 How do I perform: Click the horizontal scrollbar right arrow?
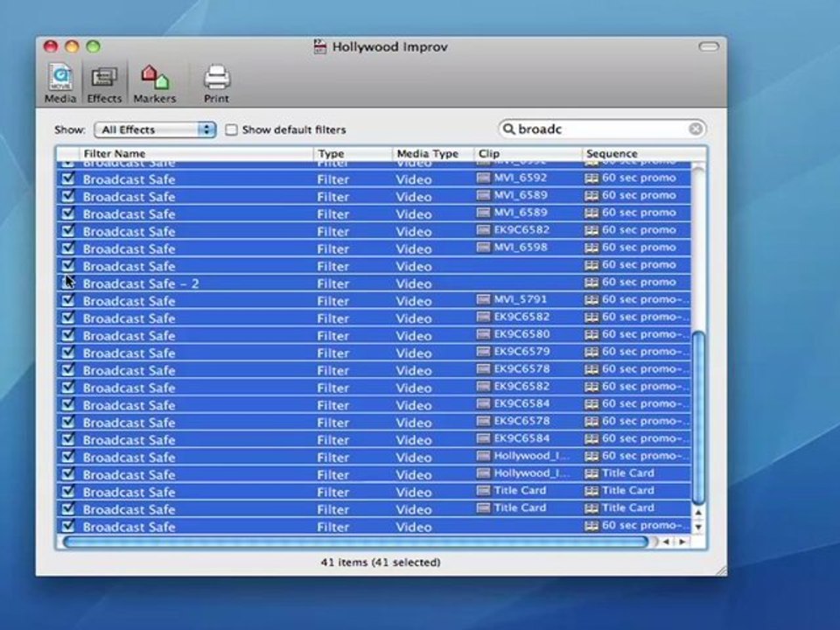(682, 542)
